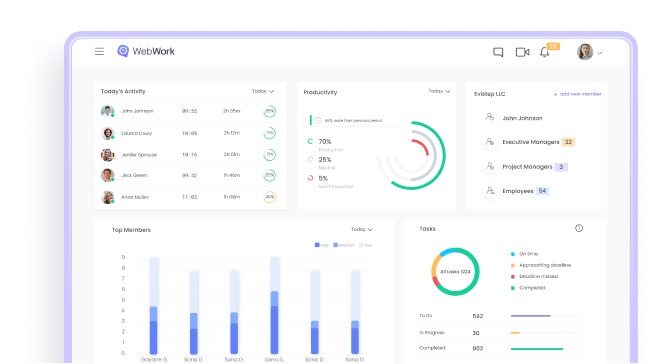Open the chat messages icon
Image resolution: width=666 pixels, height=364 pixels.
[x=498, y=52]
